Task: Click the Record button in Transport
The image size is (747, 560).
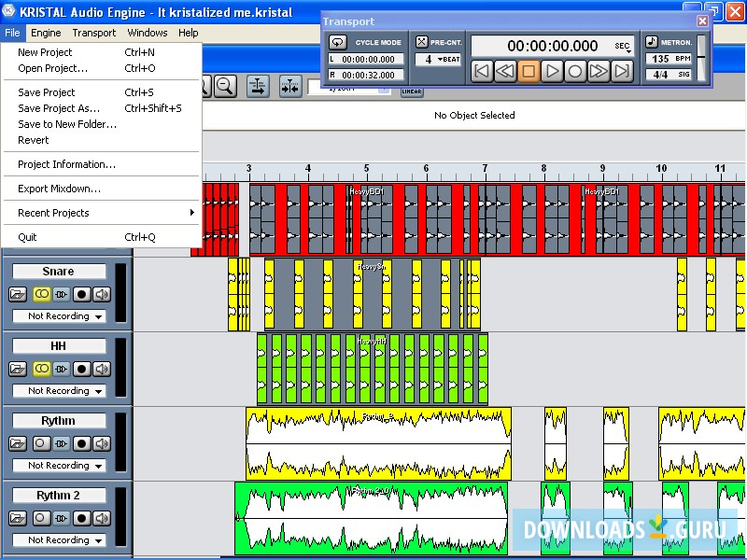Action: (575, 71)
